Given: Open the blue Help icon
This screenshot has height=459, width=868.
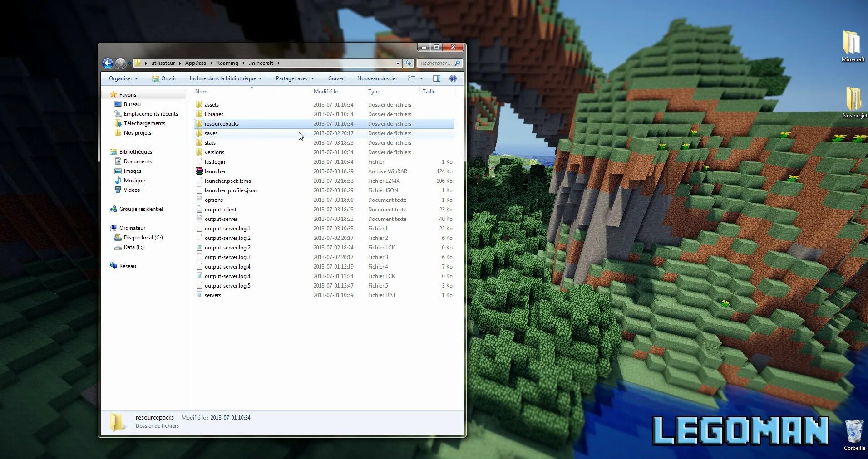Looking at the screenshot, I should [453, 78].
